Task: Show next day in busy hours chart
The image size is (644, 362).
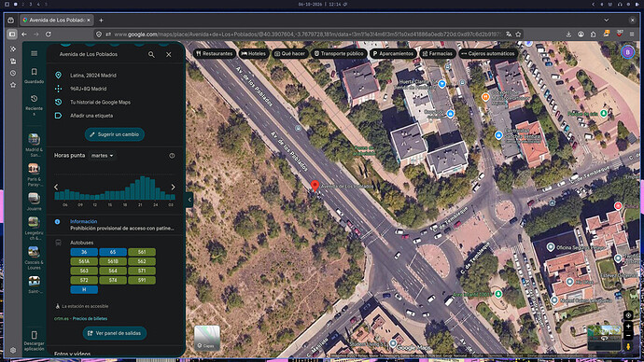Action: click(x=173, y=187)
